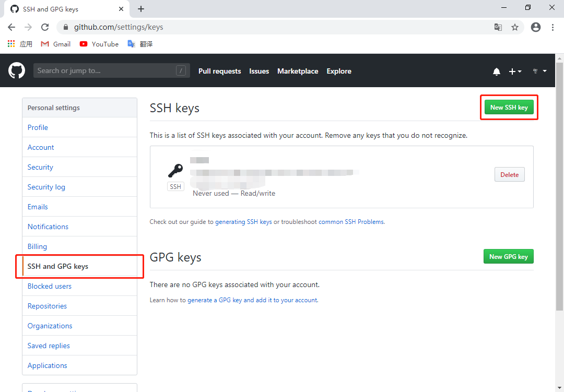564x392 pixels.
Task: Open a new browser tab
Action: [x=141, y=9]
